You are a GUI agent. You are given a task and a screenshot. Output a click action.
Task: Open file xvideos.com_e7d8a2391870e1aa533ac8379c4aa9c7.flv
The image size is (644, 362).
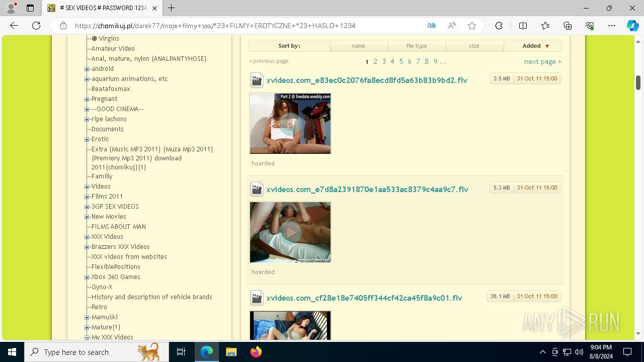tap(367, 189)
